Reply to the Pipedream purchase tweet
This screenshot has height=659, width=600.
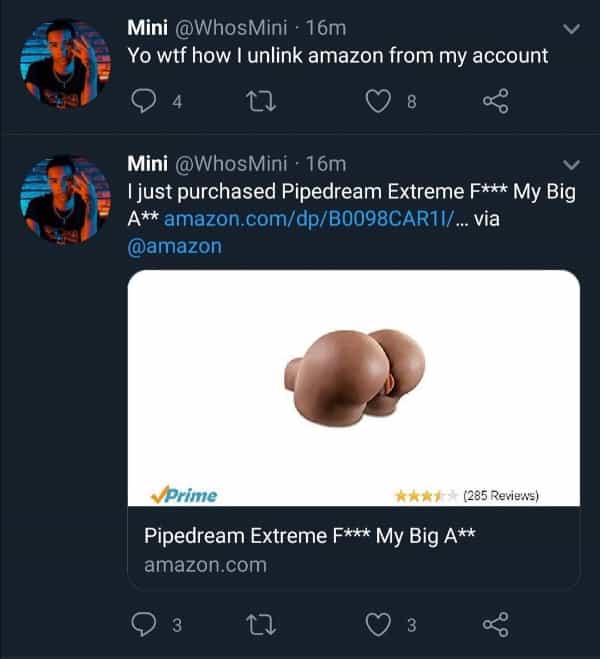pyautogui.click(x=145, y=625)
